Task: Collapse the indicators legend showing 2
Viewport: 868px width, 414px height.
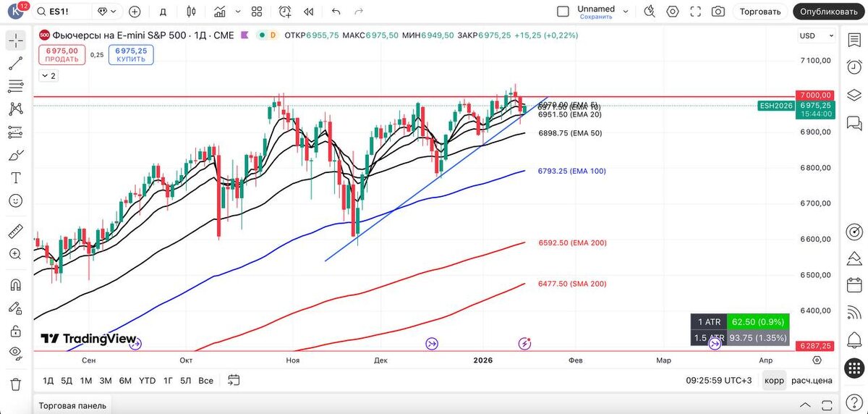Action: point(48,75)
